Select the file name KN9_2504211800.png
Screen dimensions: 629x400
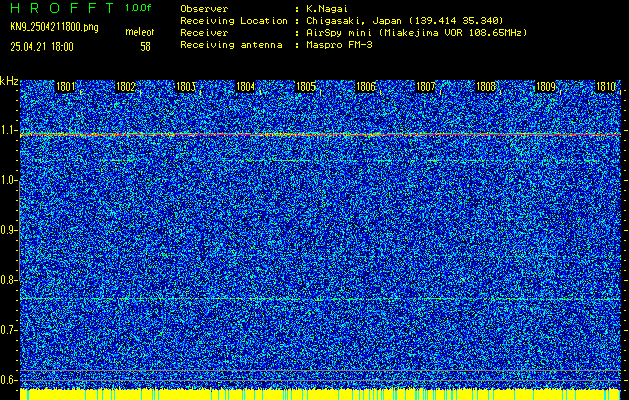[x=54, y=27]
